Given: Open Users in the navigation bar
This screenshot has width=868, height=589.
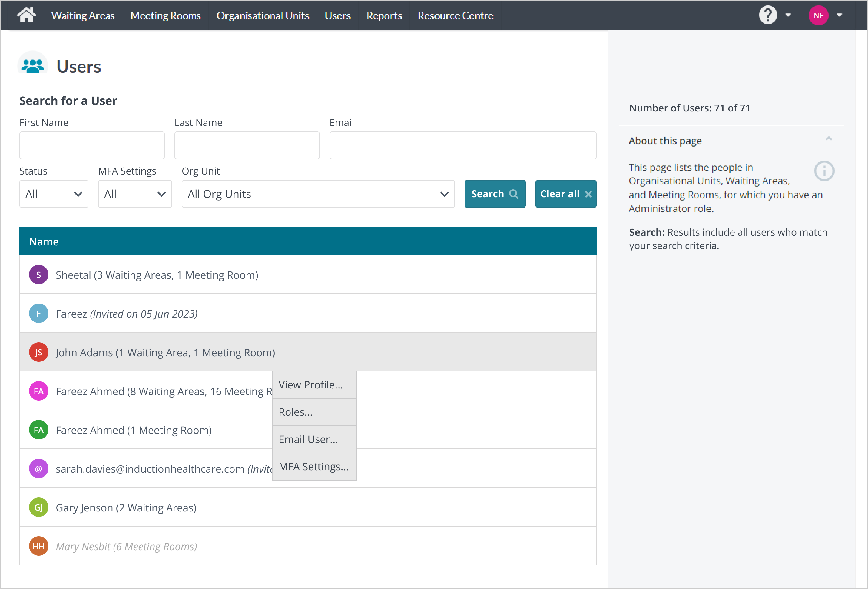Looking at the screenshot, I should click(x=338, y=15).
